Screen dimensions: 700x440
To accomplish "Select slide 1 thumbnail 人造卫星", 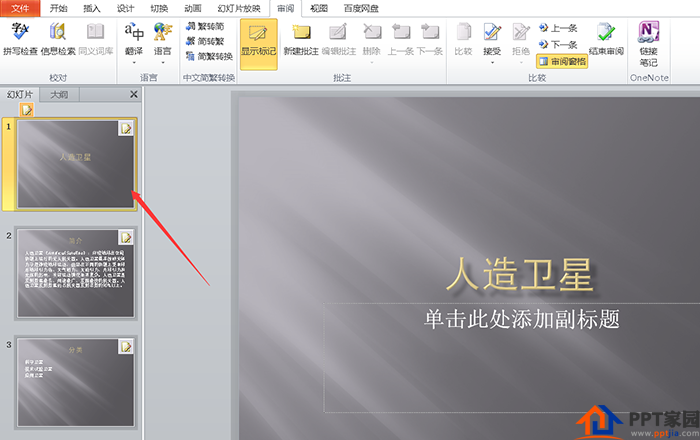I will pos(75,164).
